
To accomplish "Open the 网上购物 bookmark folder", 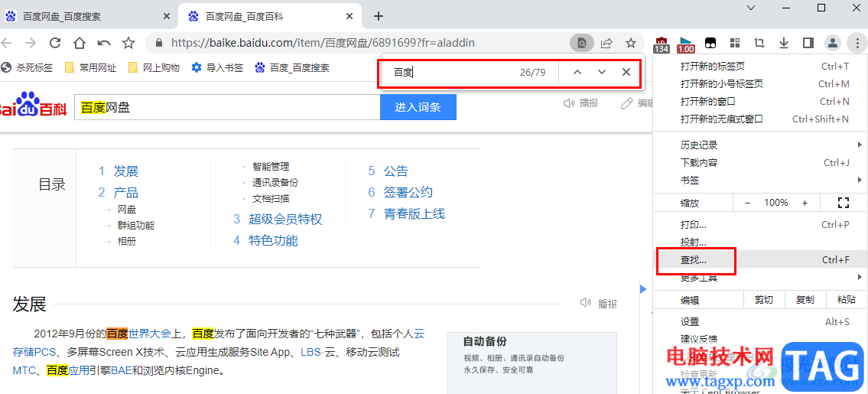I will [x=154, y=67].
